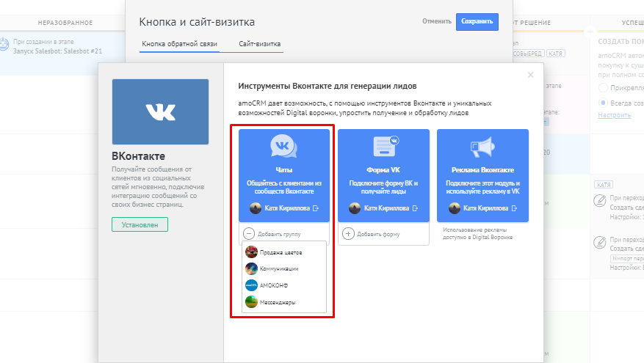The image size is (644, 363).
Task: Click the Реклама Вконтакте megaphone icon
Action: point(482,146)
